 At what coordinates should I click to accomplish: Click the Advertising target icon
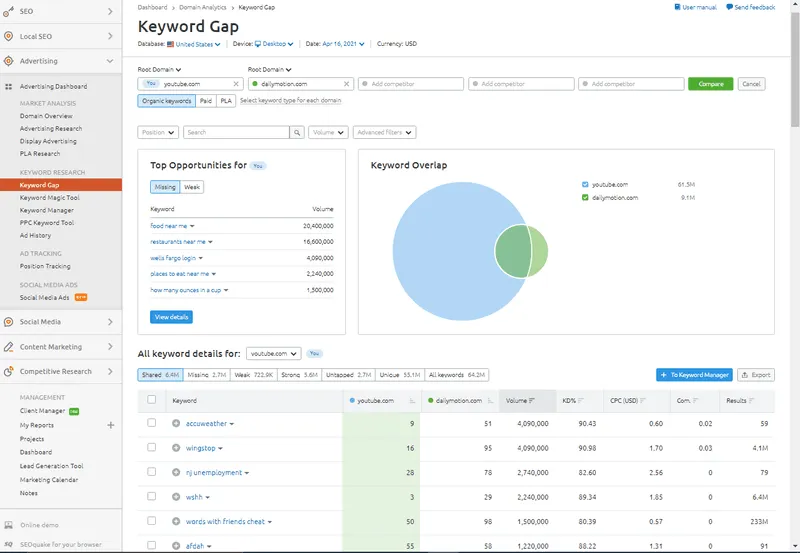(8, 61)
